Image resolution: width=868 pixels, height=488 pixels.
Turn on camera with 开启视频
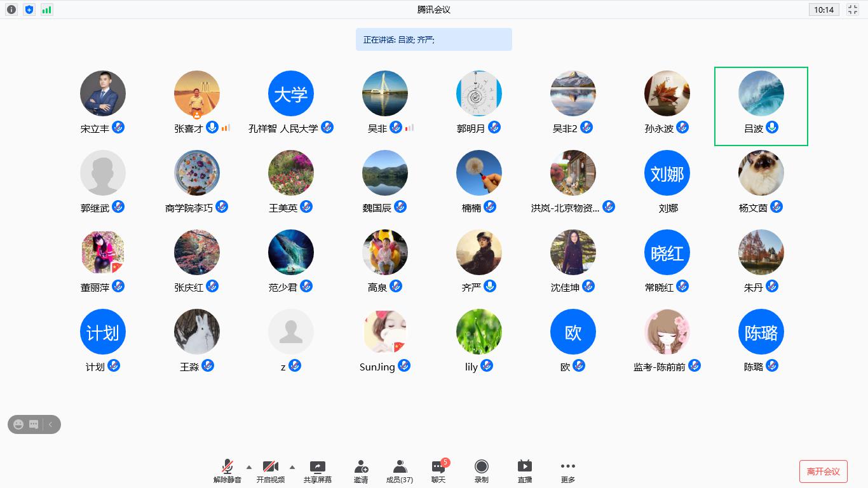(270, 471)
